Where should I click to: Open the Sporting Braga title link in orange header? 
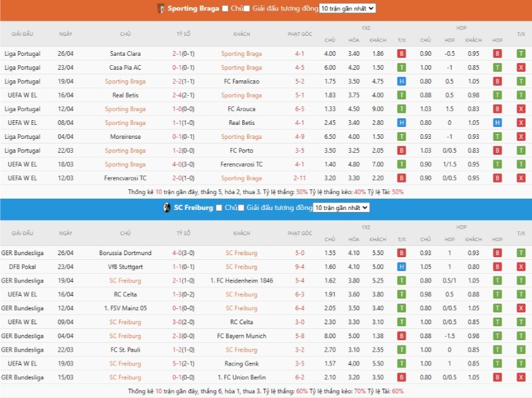[x=194, y=9]
